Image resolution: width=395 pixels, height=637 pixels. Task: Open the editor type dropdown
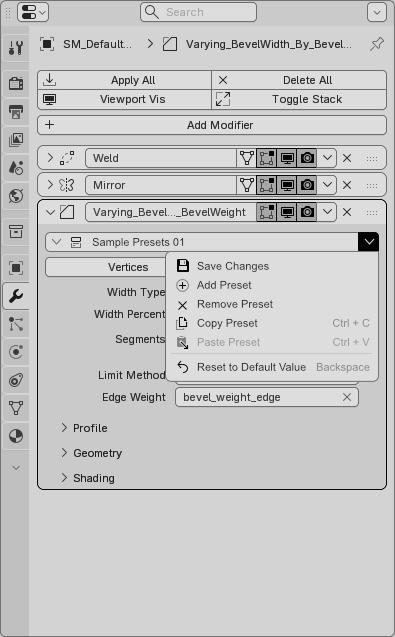pos(33,12)
